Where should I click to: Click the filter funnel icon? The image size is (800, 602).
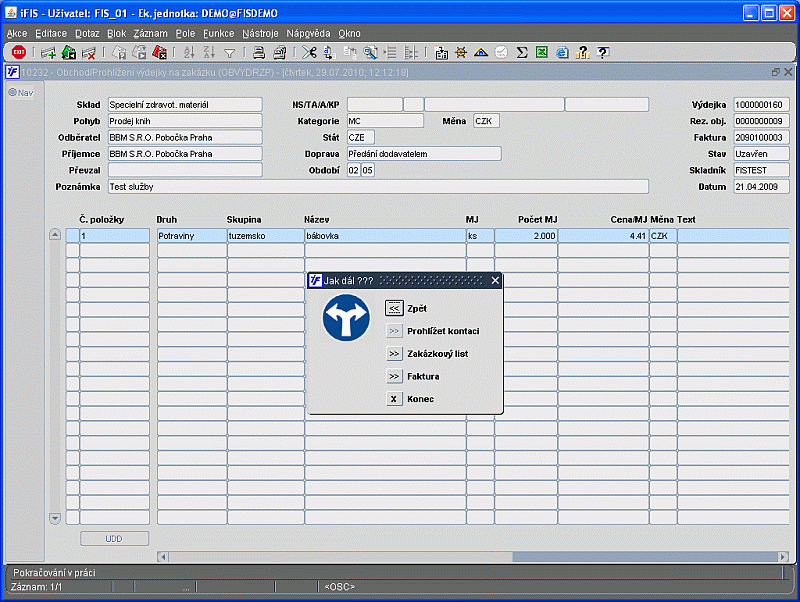click(229, 52)
